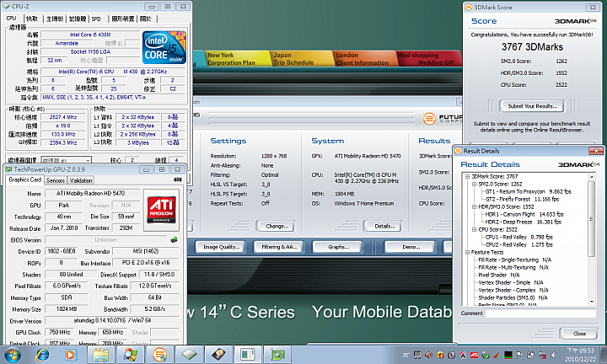Click the Action Center flag tray icon

(x=519, y=355)
